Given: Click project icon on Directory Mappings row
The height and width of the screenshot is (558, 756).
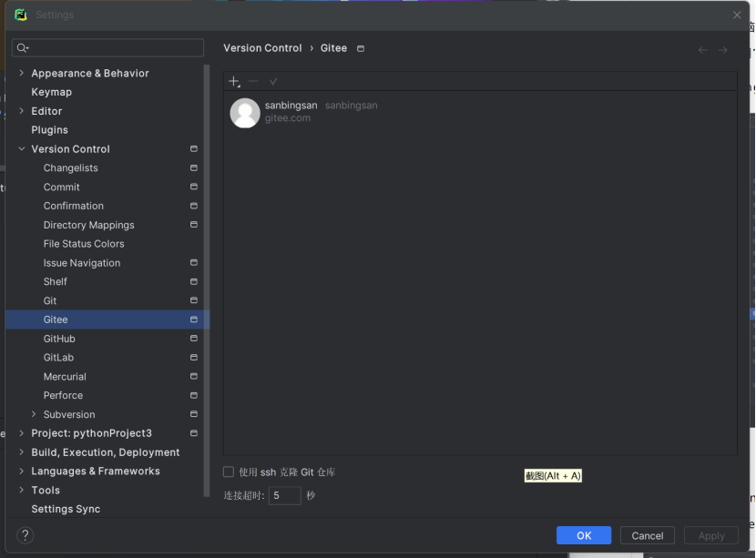Looking at the screenshot, I should pyautogui.click(x=194, y=225).
